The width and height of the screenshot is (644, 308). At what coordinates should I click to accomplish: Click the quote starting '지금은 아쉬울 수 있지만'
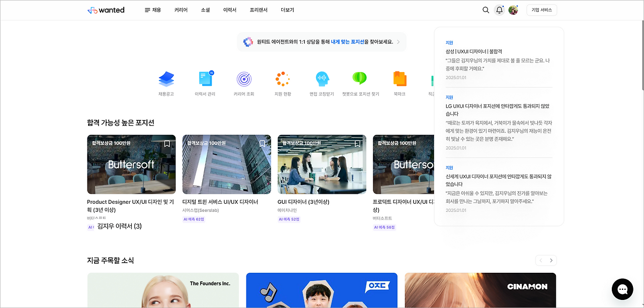[x=498, y=197]
